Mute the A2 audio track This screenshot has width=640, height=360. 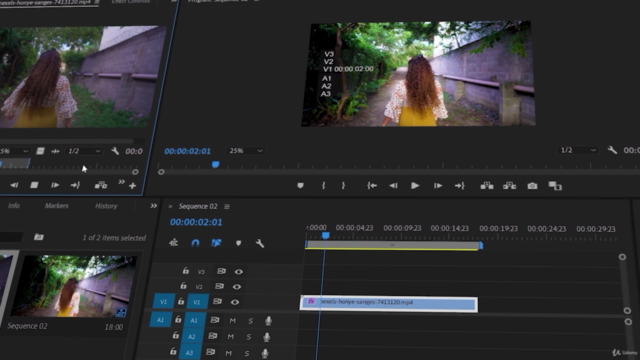click(231, 337)
